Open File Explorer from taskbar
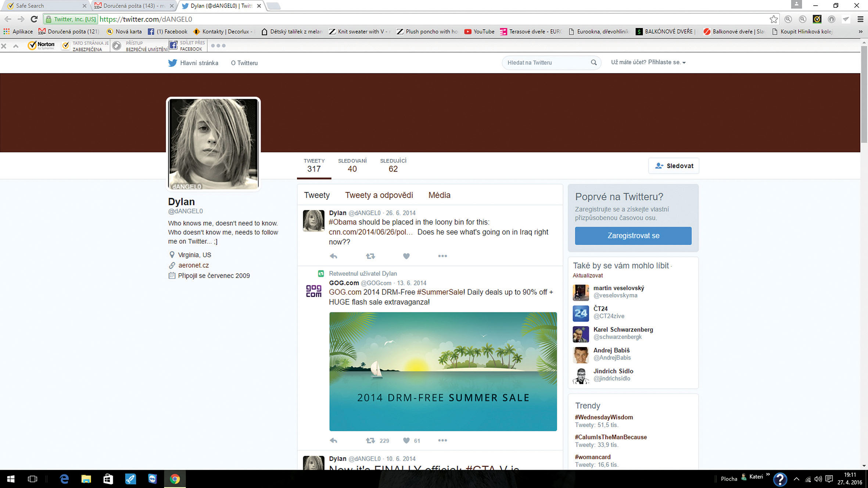The height and width of the screenshot is (488, 868). pos(86,479)
